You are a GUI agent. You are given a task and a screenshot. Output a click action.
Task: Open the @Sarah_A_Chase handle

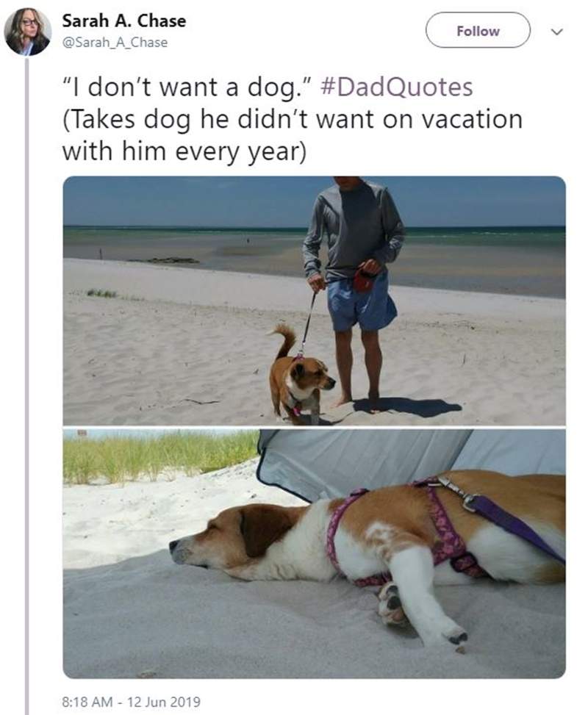pyautogui.click(x=115, y=43)
